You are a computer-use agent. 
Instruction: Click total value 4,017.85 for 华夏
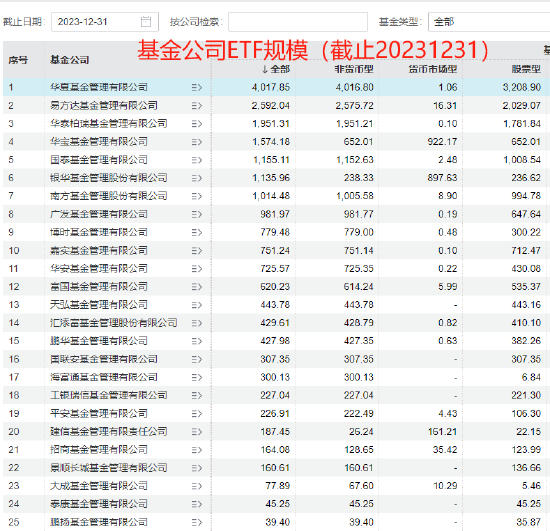pyautogui.click(x=271, y=87)
